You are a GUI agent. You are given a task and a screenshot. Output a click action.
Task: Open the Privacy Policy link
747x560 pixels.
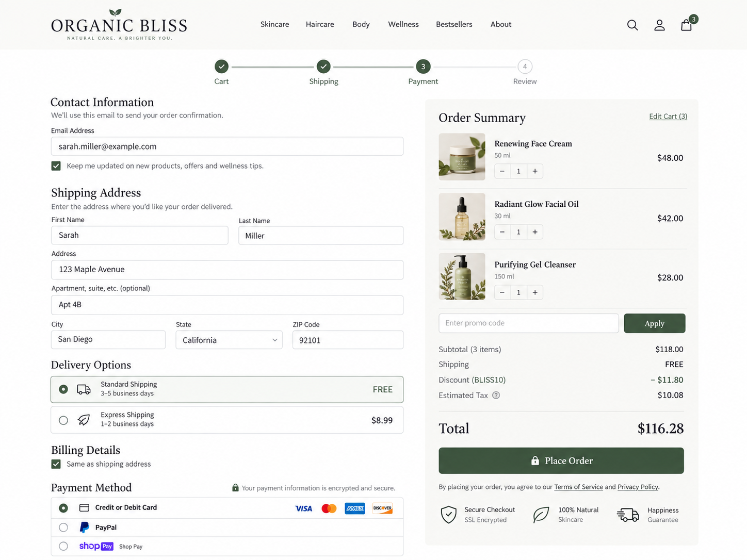pyautogui.click(x=638, y=487)
